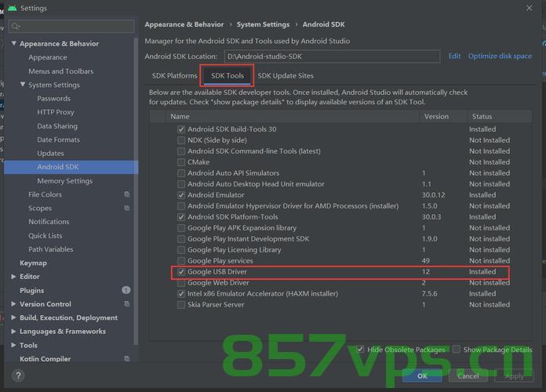Click the Android SDK Location field
Screen dimensions: 546x392
[x=332, y=56]
